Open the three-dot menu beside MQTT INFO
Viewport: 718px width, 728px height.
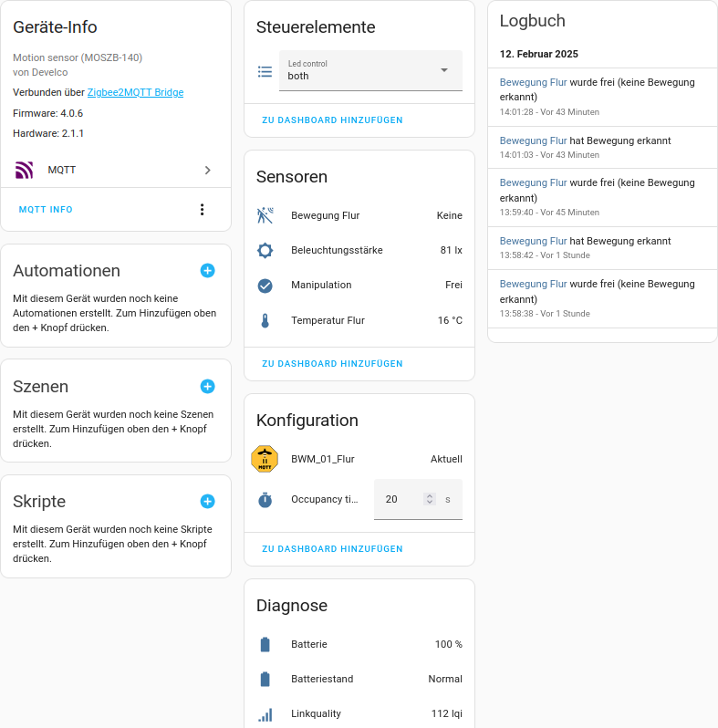click(202, 210)
